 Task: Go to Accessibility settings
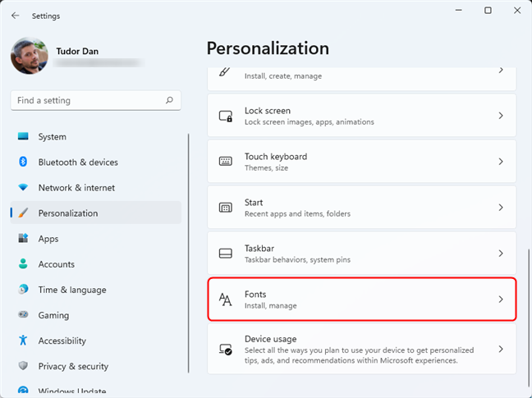click(96, 341)
